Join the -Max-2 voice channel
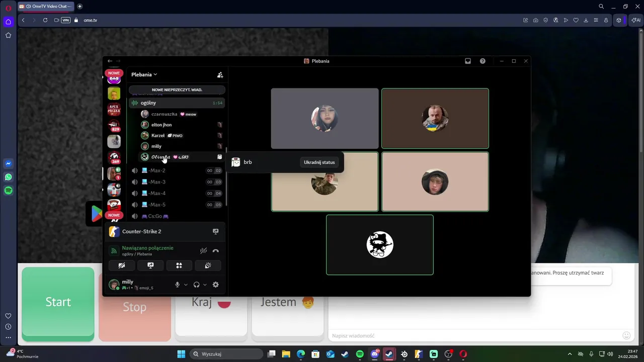644x362 pixels. point(176,170)
